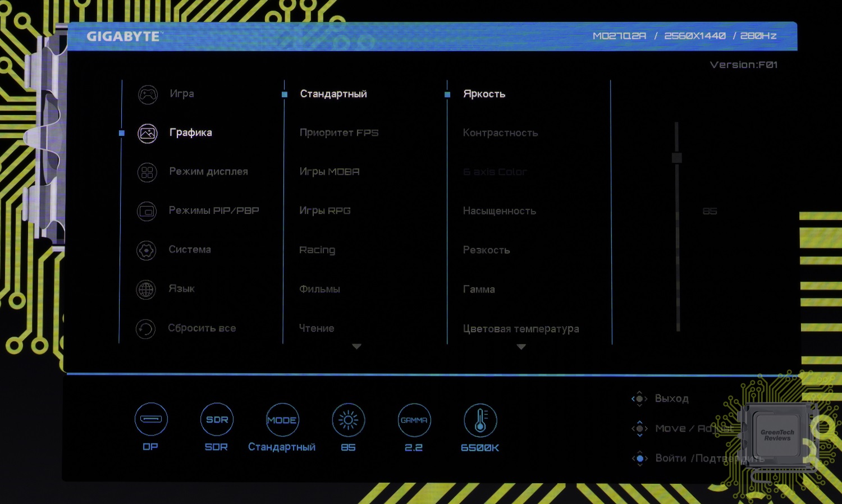The width and height of the screenshot is (842, 504).
Task: Click the Язык globe icon
Action: coord(146,290)
